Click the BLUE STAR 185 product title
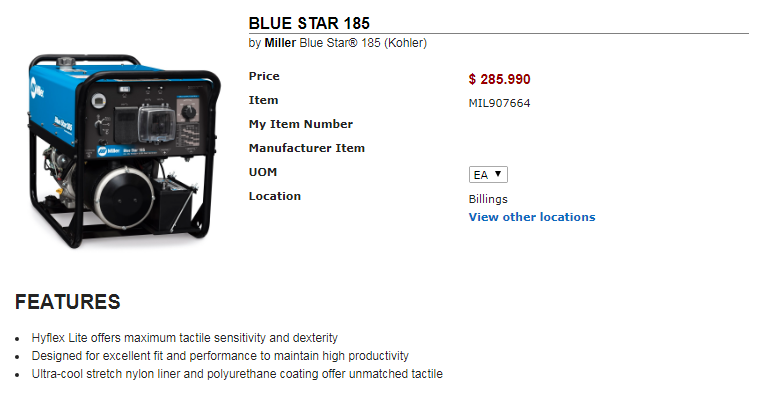Image resolution: width=758 pixels, height=395 pixels. pyautogui.click(x=309, y=23)
